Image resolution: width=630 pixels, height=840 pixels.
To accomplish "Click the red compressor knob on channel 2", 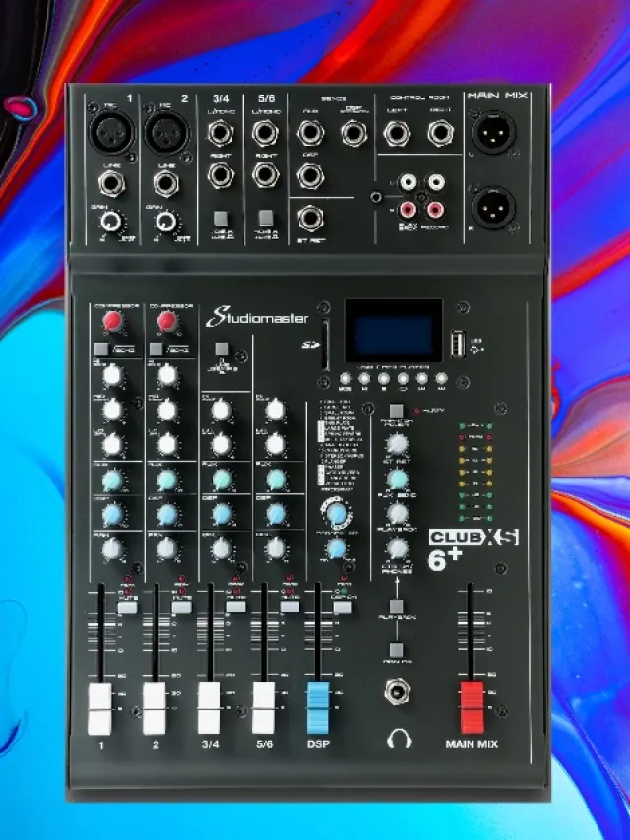I will (x=167, y=322).
